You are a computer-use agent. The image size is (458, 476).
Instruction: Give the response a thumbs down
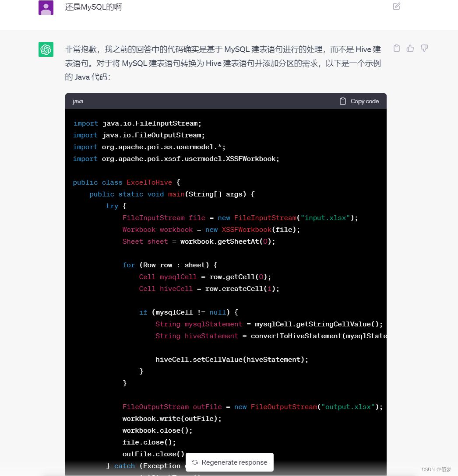pos(424,48)
